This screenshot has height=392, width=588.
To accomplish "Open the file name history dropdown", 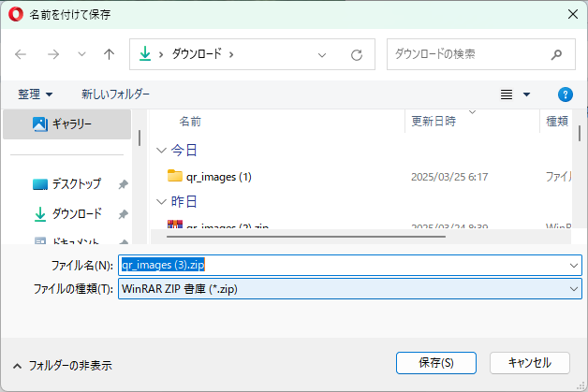I will [574, 265].
